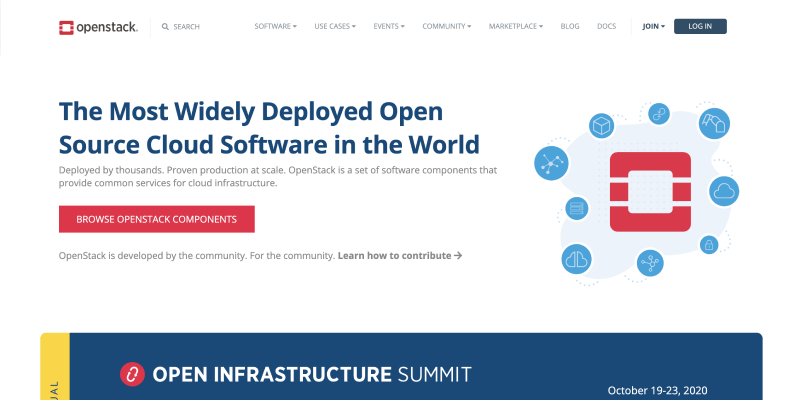The height and width of the screenshot is (400, 800).
Task: Click the cube icon bubble in illustration
Action: tap(601, 127)
